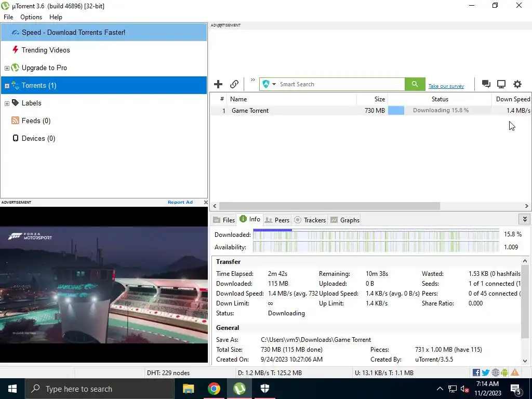Expand the Torrents tree node
Viewport: 532px width, 399px height.
click(x=7, y=86)
